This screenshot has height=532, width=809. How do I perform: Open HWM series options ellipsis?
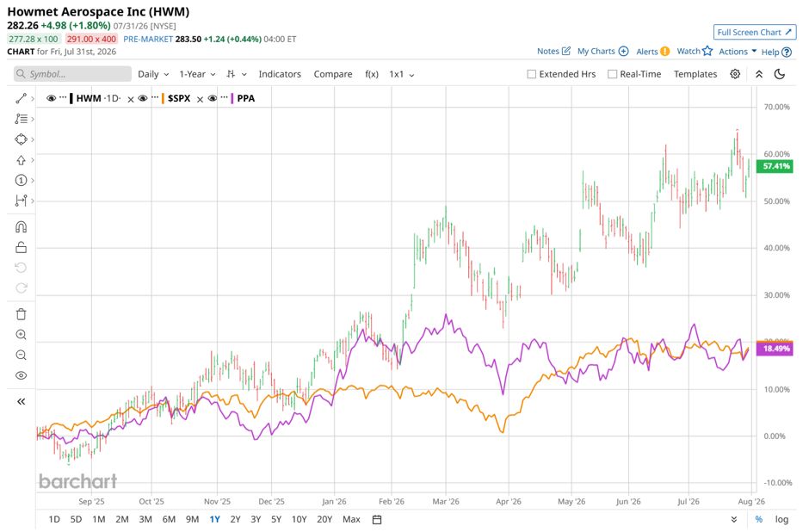click(x=63, y=97)
